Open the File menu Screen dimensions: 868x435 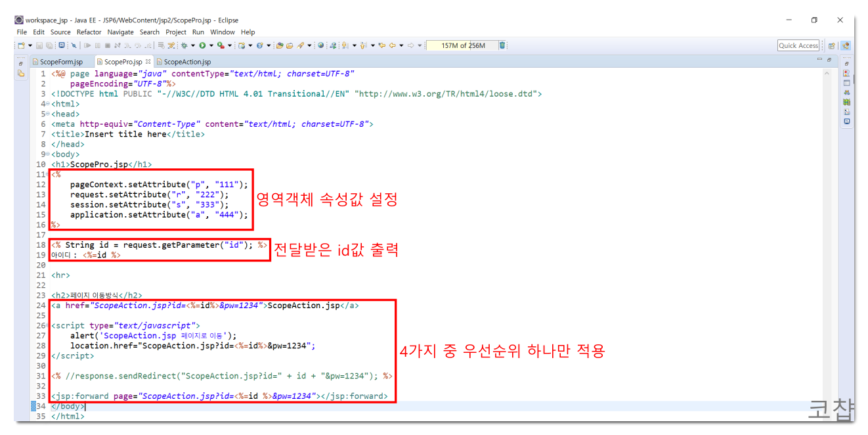tap(22, 32)
